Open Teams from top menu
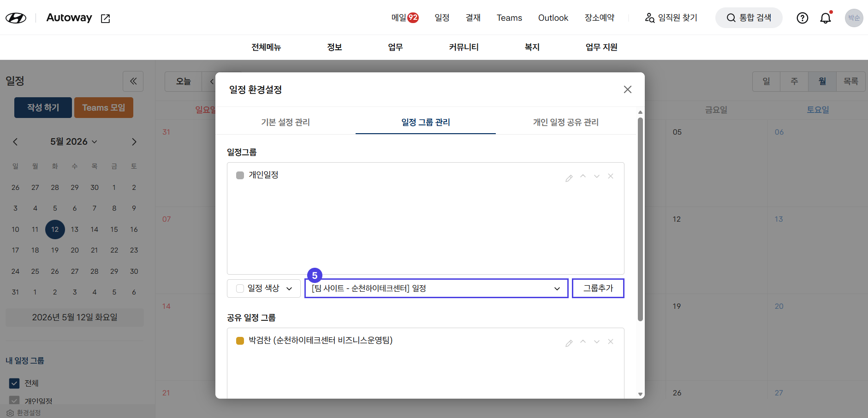 click(509, 18)
